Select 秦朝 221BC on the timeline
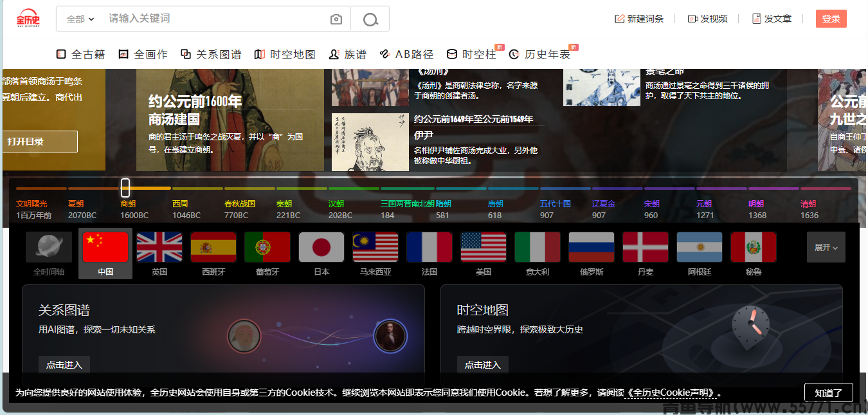 pos(288,209)
